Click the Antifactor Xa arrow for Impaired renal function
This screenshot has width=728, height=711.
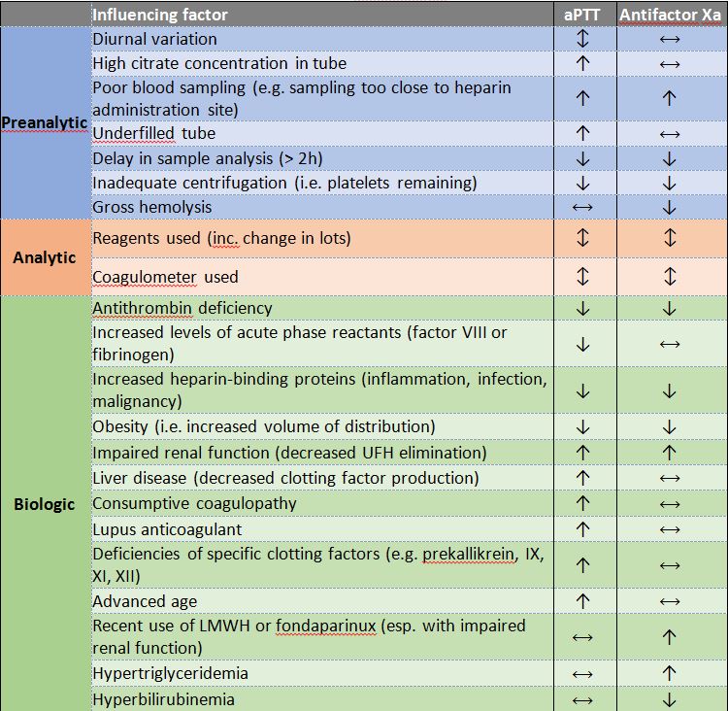[669, 453]
